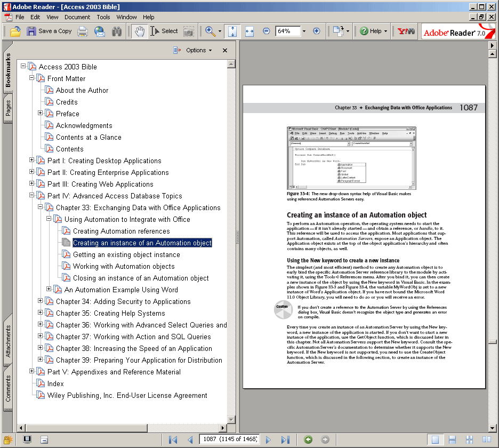Open the Edit menu

click(35, 17)
